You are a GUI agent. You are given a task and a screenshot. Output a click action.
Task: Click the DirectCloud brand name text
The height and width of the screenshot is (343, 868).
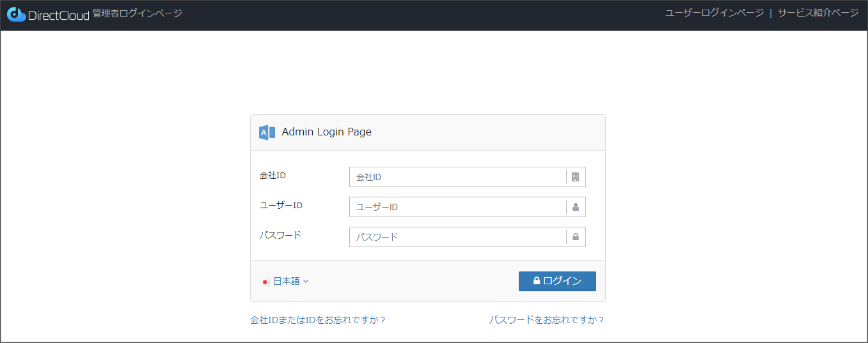point(58,15)
